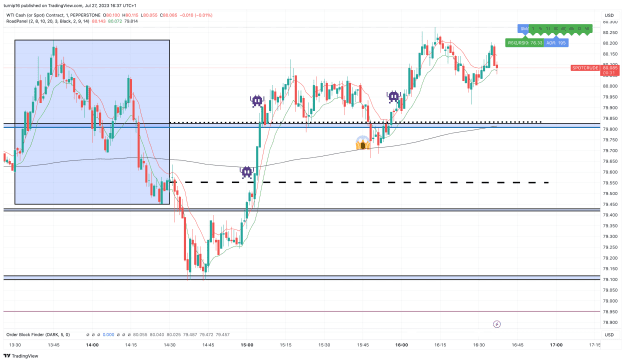Select the dotted black horizontal line
Viewport: 625px width, 362px height.
click(x=355, y=122)
